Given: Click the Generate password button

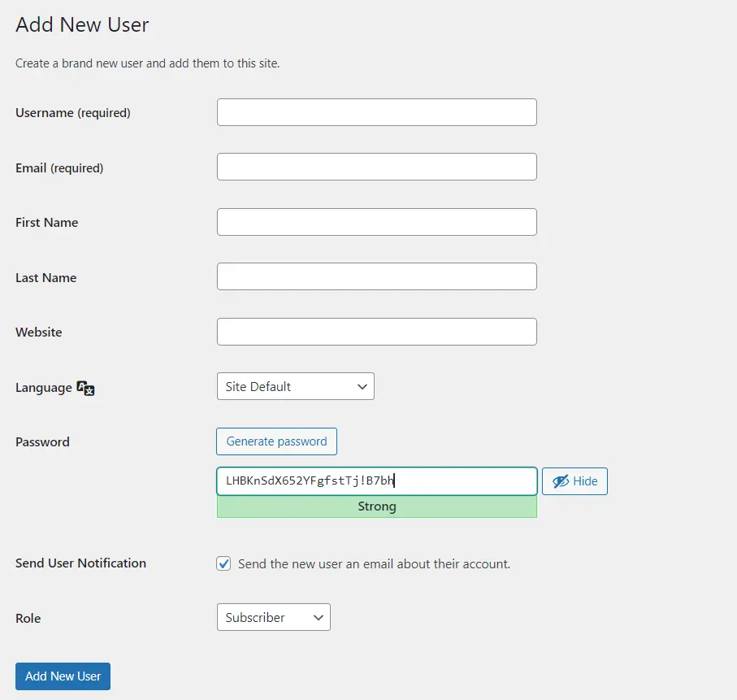Looking at the screenshot, I should [276, 441].
